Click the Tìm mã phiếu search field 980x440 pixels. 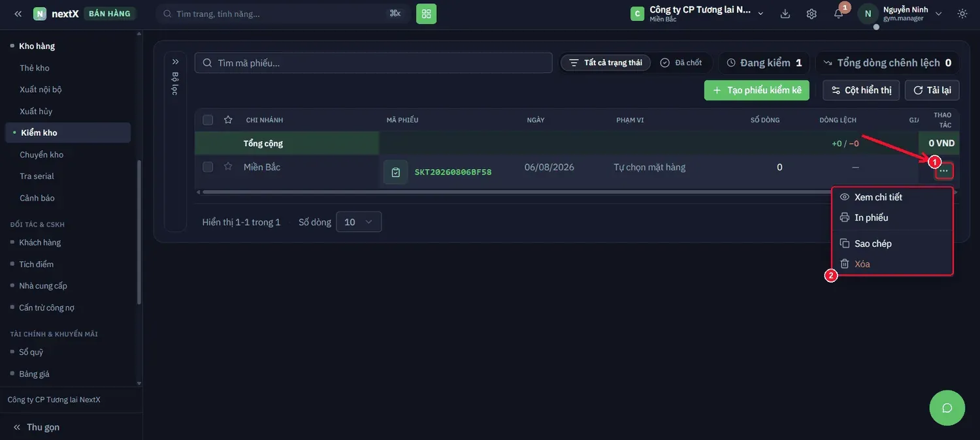click(x=374, y=63)
